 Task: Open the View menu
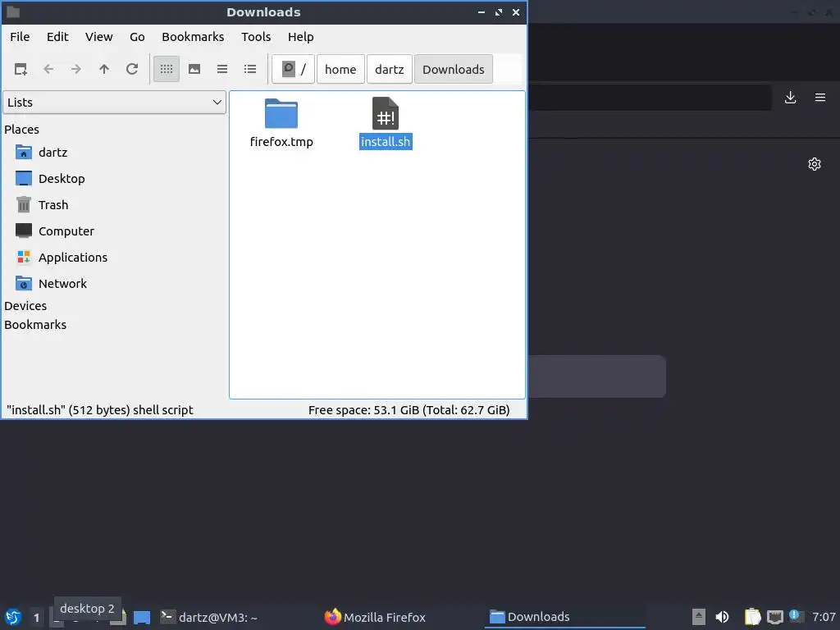[x=99, y=37]
